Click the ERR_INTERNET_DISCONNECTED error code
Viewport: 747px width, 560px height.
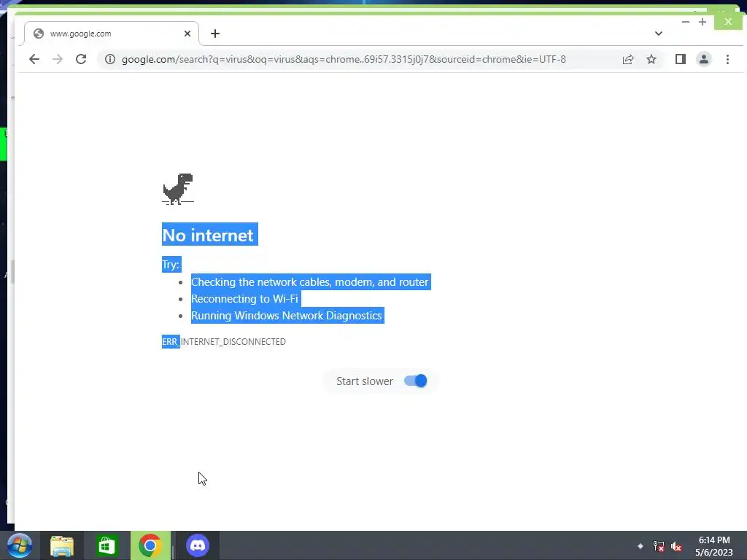tap(224, 341)
